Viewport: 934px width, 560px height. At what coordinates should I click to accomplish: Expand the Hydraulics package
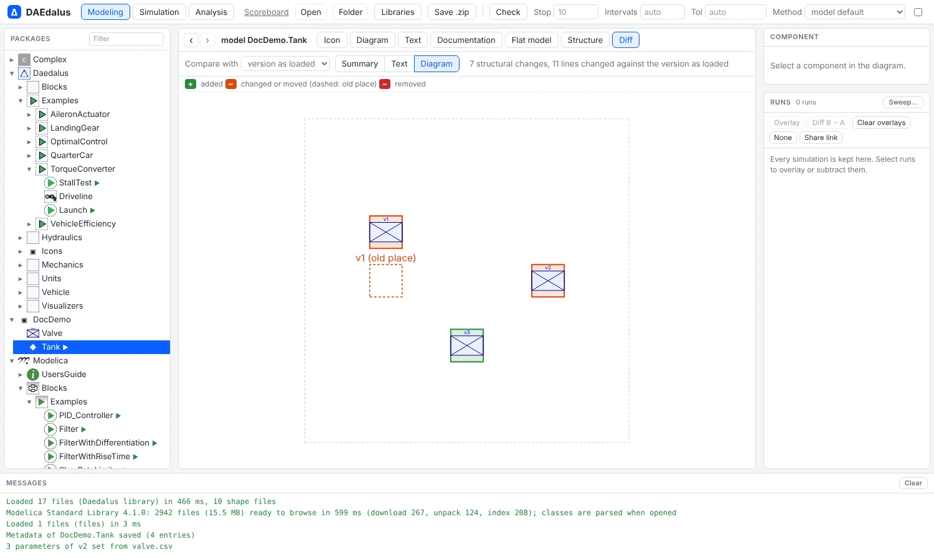point(21,238)
